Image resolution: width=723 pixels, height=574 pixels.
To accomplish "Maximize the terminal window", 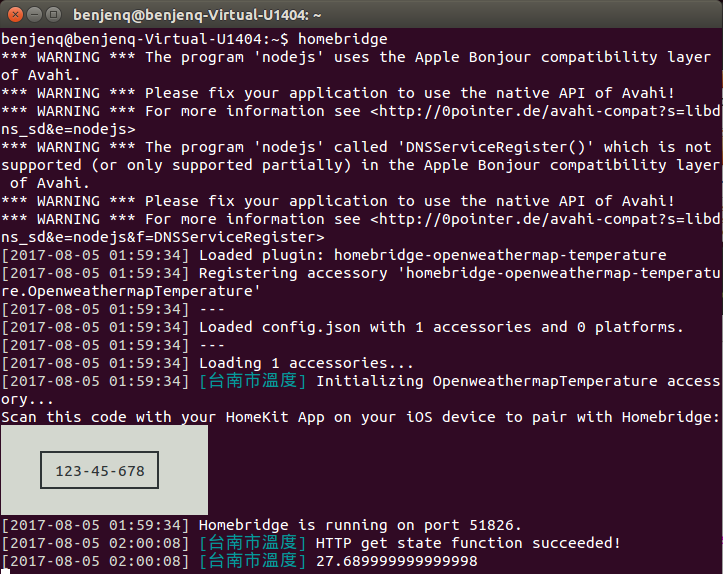I will [x=54, y=15].
